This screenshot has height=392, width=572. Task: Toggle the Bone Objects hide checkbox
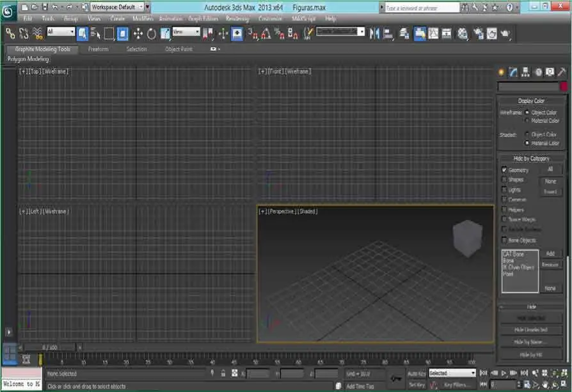click(504, 240)
